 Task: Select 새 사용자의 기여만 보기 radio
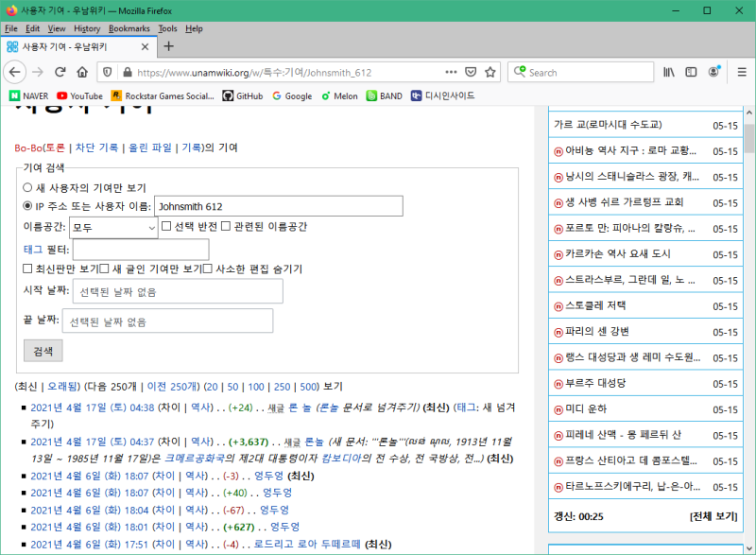click(x=27, y=187)
